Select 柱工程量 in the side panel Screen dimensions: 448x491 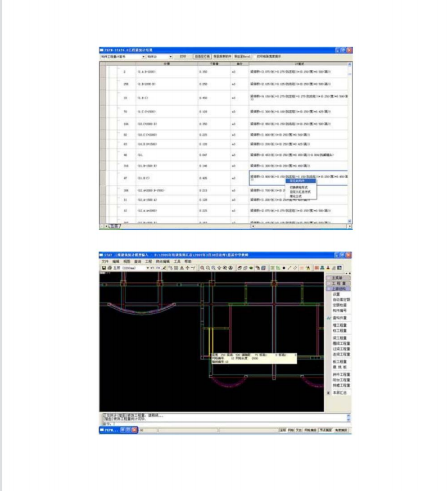tap(340, 331)
